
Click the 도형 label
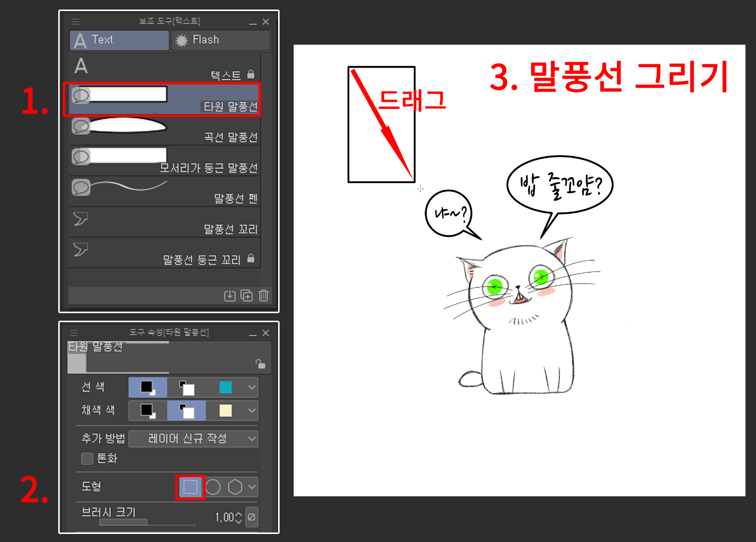[91, 486]
